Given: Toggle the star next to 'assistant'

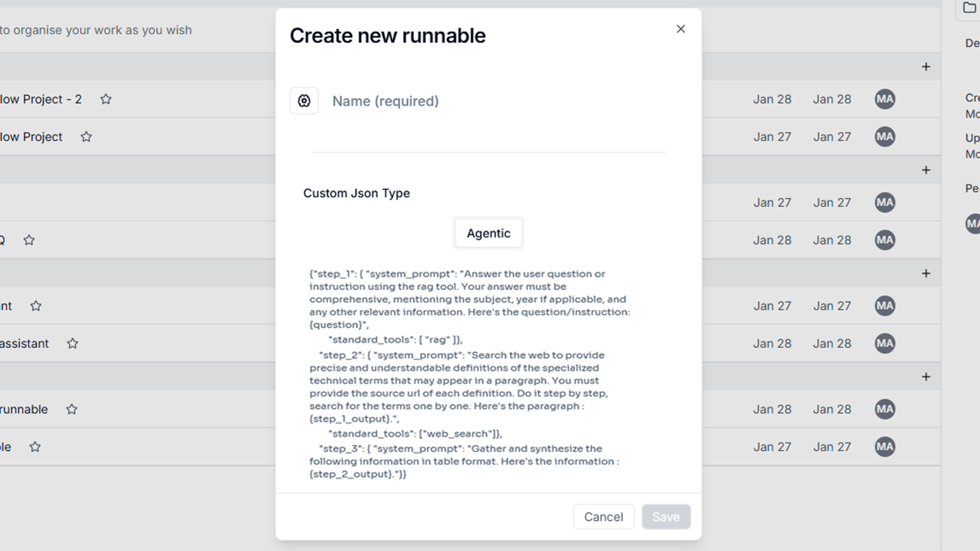Looking at the screenshot, I should (73, 343).
